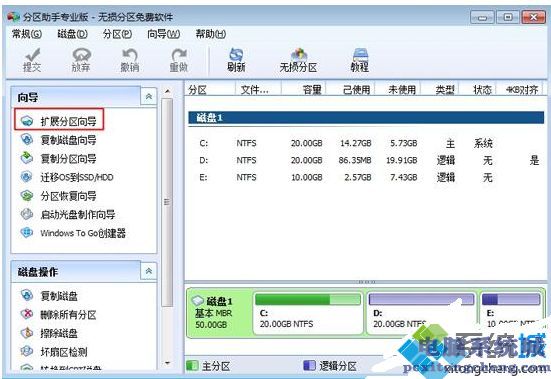This screenshot has width=551, height=379.
Task: Click the 坏扇区检测 text link
Action: 64,352
